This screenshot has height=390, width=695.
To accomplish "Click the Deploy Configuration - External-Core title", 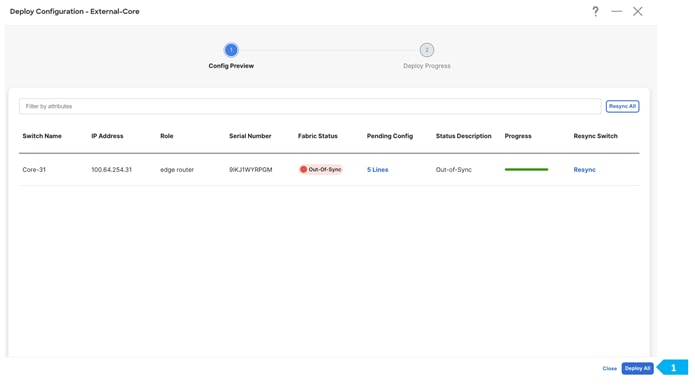I will (74, 12).
